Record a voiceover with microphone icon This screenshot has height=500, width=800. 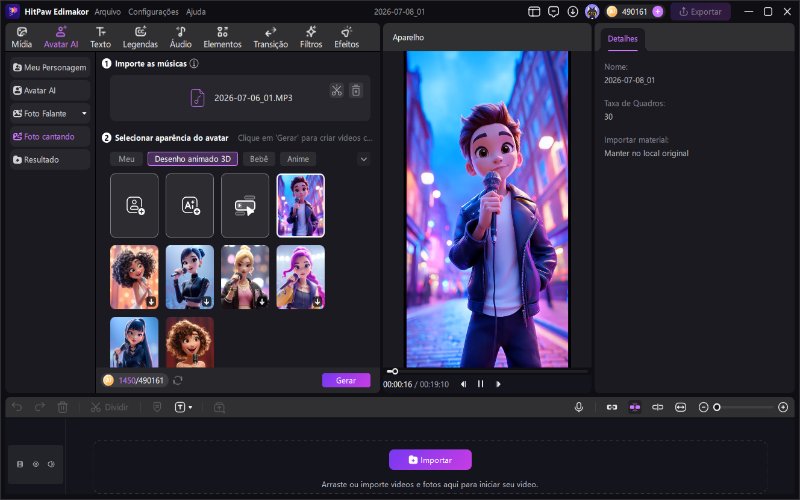tap(579, 407)
